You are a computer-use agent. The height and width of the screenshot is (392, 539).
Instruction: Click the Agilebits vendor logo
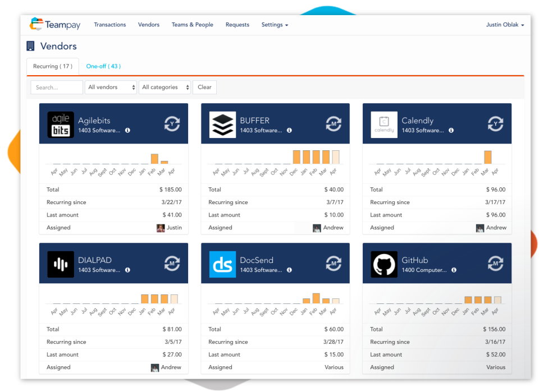click(x=60, y=123)
